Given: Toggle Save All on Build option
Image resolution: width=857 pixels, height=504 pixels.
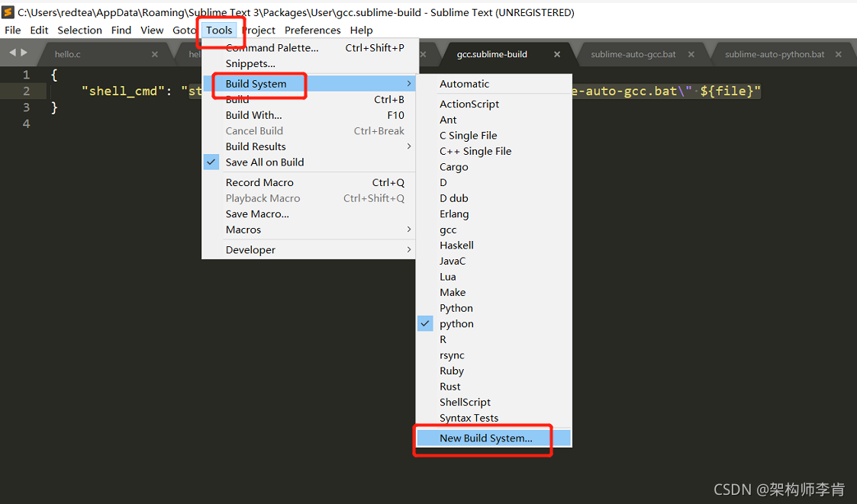Looking at the screenshot, I should (309, 162).
